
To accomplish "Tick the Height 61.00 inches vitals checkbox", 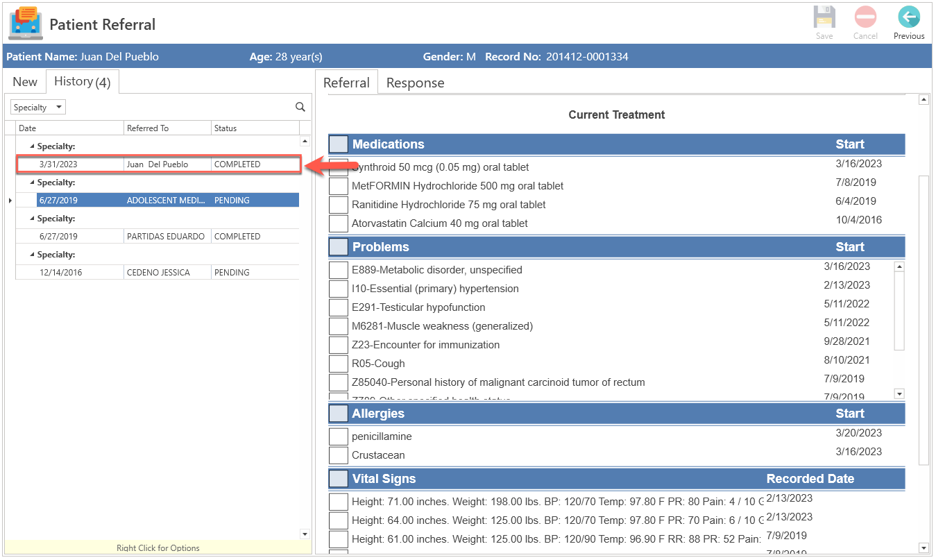I will tap(338, 539).
